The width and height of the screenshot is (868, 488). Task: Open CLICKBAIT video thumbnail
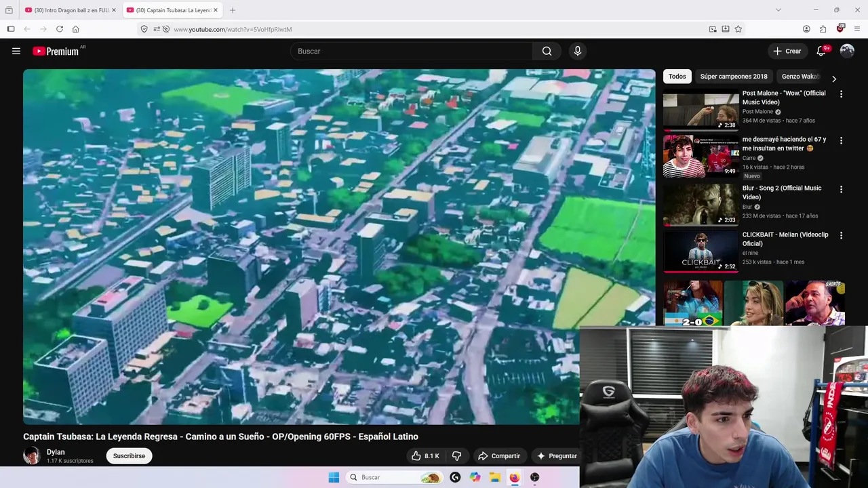pos(701,250)
